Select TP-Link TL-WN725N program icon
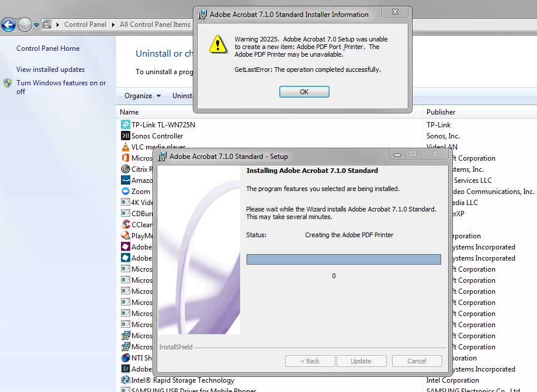The width and height of the screenshot is (537, 392). [x=126, y=124]
